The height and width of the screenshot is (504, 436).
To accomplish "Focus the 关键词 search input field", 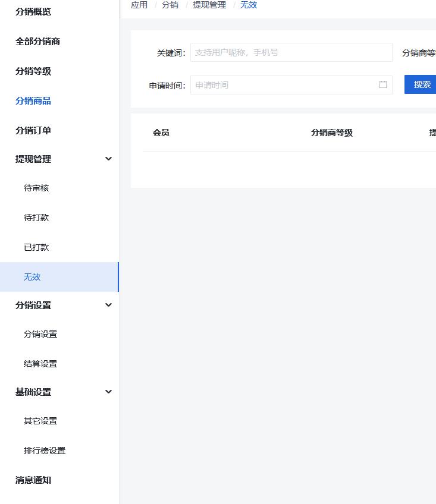I will [291, 52].
